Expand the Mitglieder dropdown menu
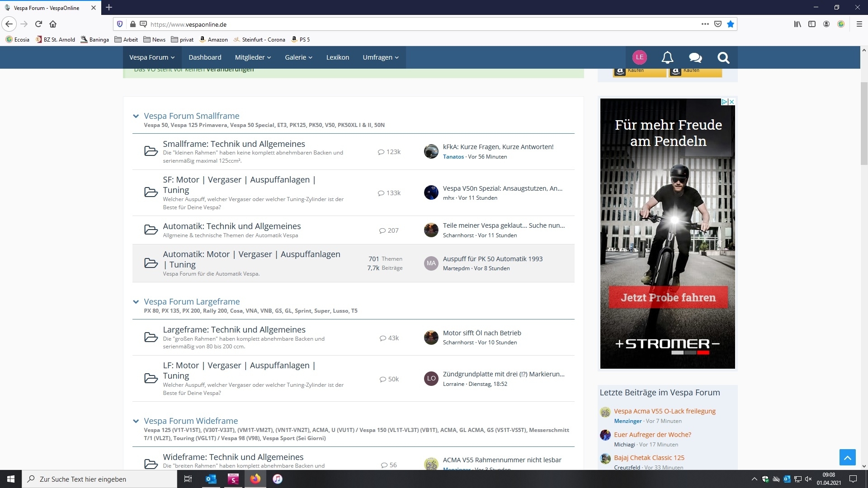The image size is (868, 488). (x=253, y=57)
